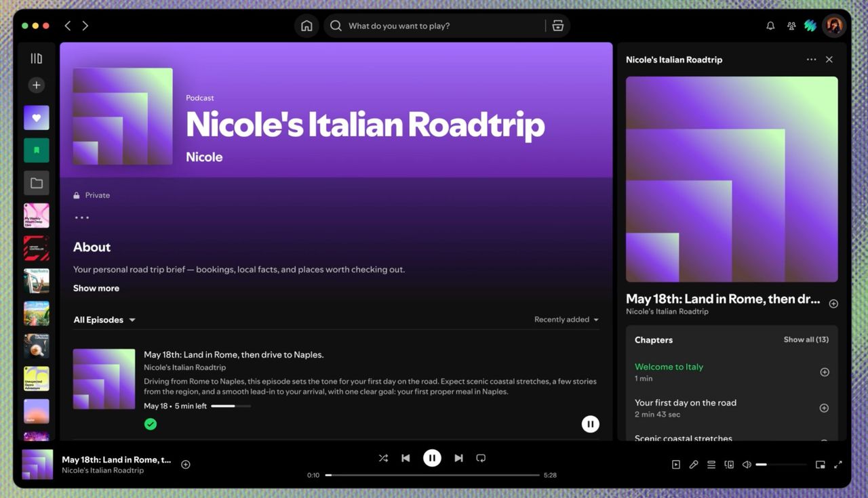Go back with the left arrow

click(x=67, y=26)
